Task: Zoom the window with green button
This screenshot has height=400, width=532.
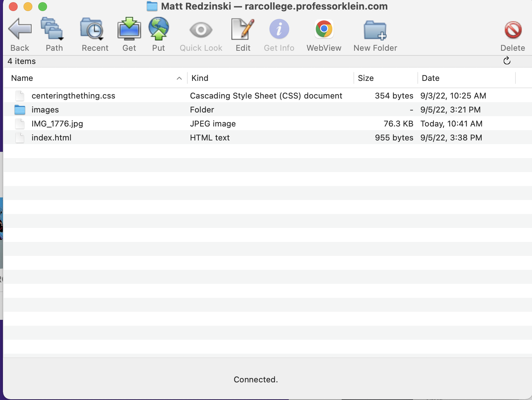Action: pyautogui.click(x=43, y=7)
